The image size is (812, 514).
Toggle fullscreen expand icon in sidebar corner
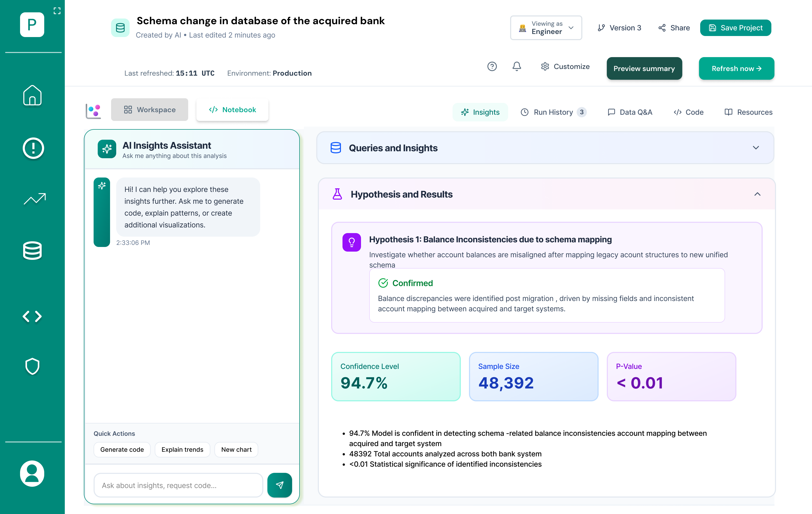[x=57, y=11]
